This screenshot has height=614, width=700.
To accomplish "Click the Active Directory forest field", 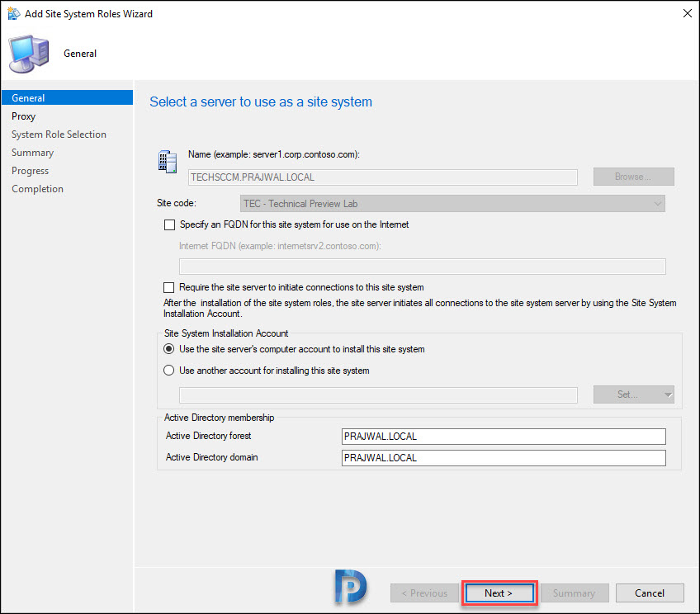I will click(504, 437).
